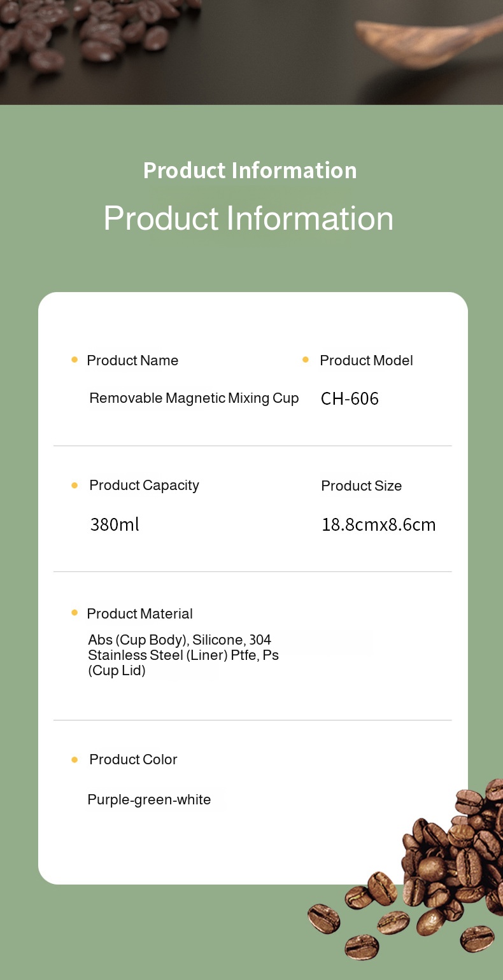Select the Product Capacity label
503x980 pixels.
coord(144,486)
